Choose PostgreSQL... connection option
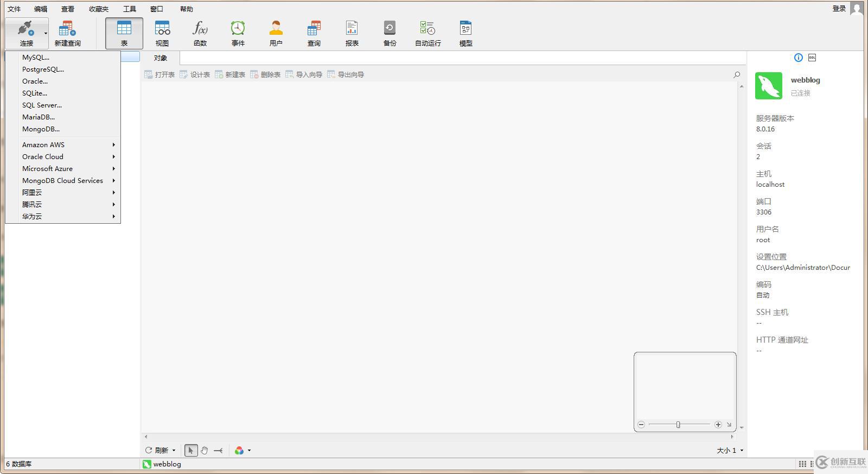 coord(63,69)
